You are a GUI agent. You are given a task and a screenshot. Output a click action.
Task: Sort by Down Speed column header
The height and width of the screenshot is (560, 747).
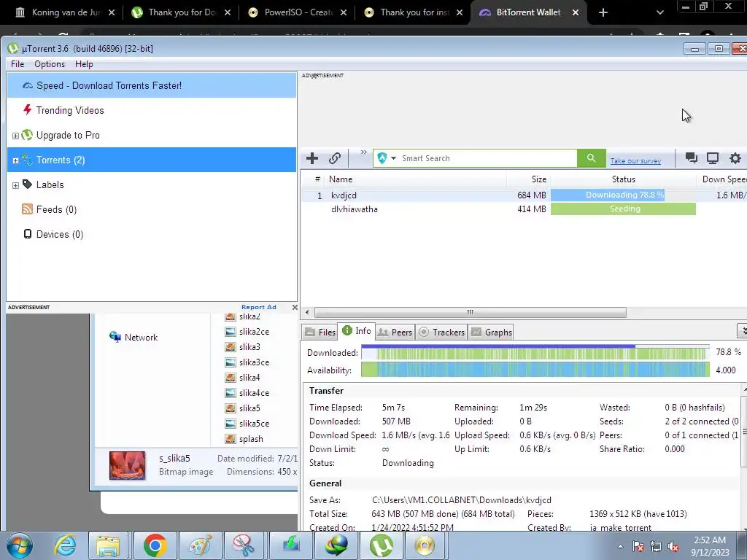[723, 179]
